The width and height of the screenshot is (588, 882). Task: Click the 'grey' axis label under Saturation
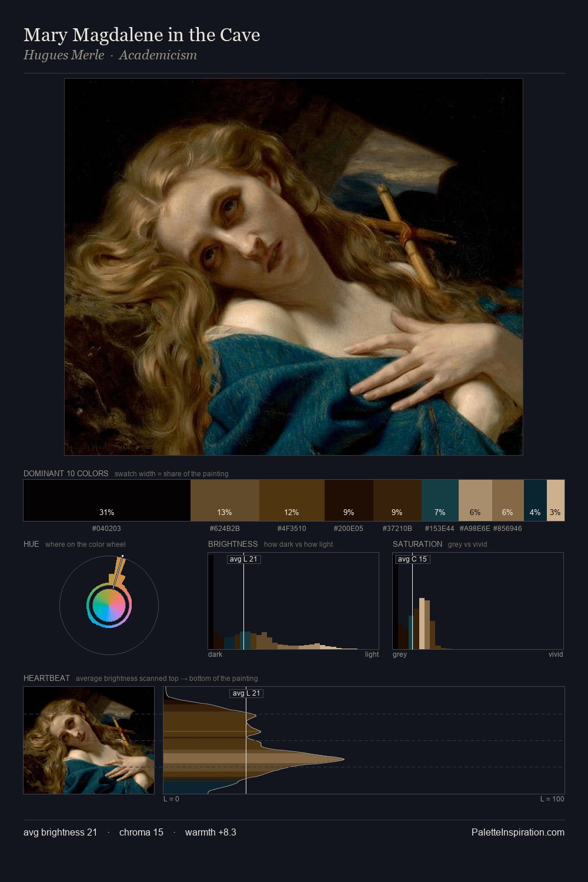pyautogui.click(x=400, y=654)
